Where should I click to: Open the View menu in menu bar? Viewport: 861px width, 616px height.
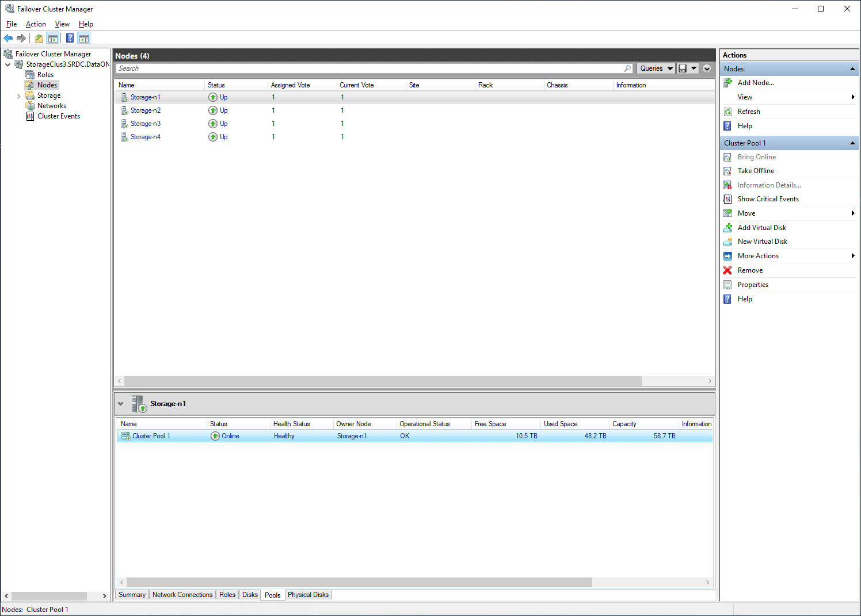pos(62,24)
